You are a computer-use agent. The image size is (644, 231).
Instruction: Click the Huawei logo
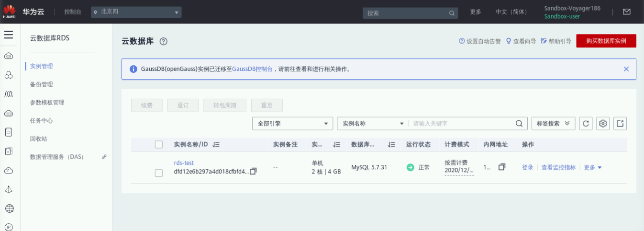pos(10,12)
